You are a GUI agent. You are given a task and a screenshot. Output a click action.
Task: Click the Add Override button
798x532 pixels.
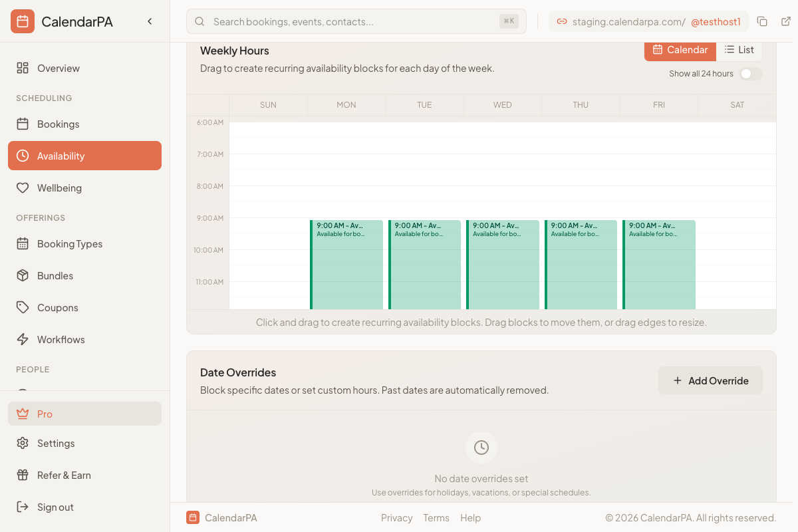[710, 380]
